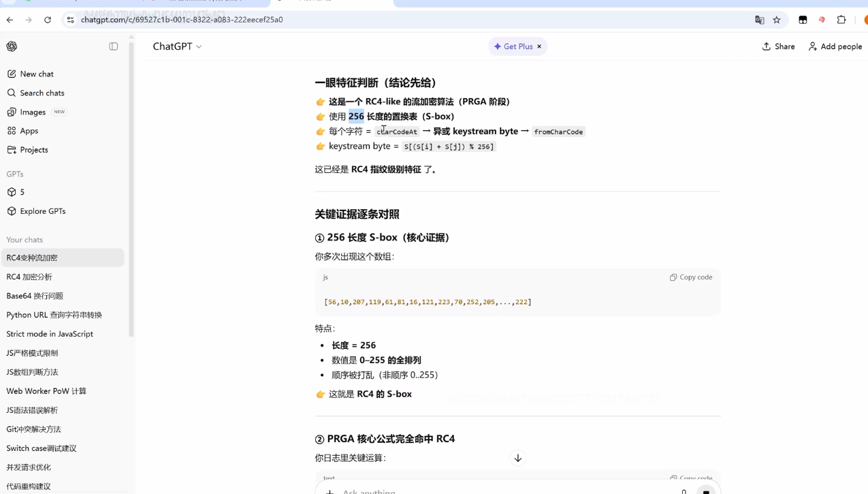Click heading '关键证据逐条对照'

pos(357,214)
